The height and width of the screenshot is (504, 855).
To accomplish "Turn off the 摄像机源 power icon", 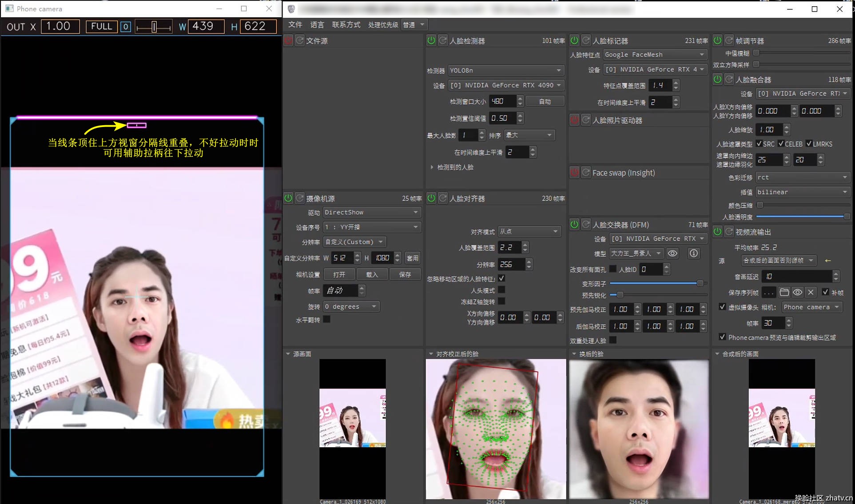I will [288, 198].
